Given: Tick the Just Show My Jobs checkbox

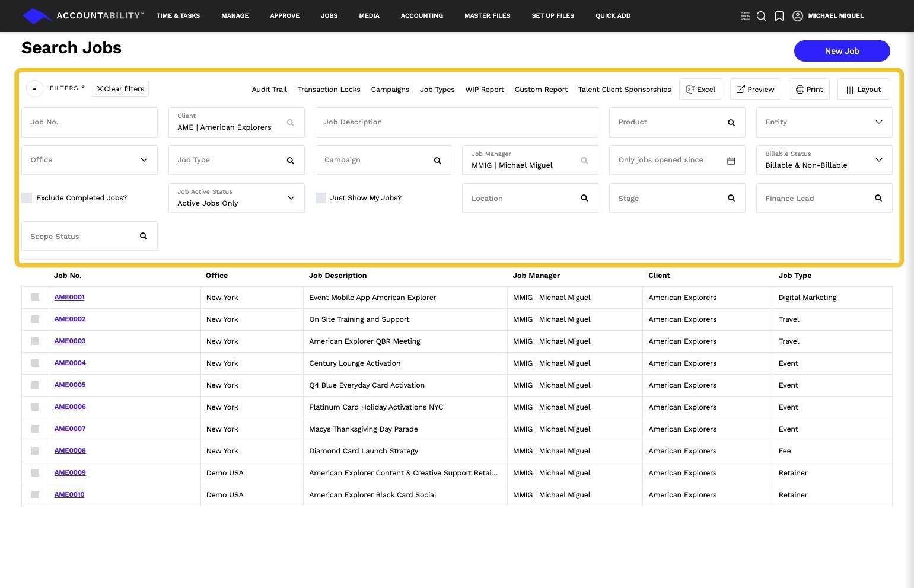Looking at the screenshot, I should click(321, 198).
